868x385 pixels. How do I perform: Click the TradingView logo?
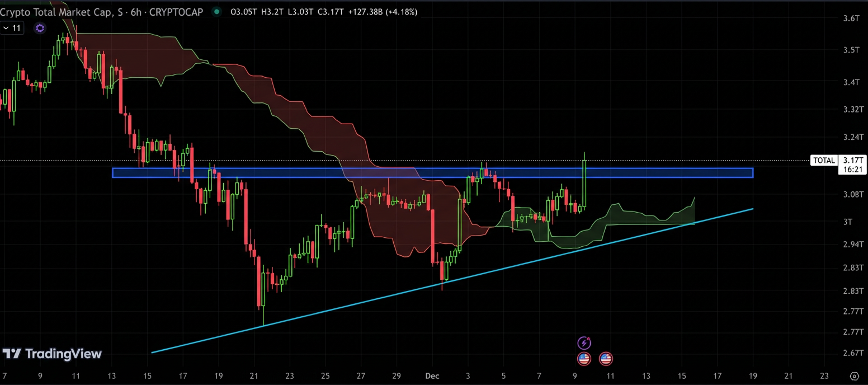52,354
